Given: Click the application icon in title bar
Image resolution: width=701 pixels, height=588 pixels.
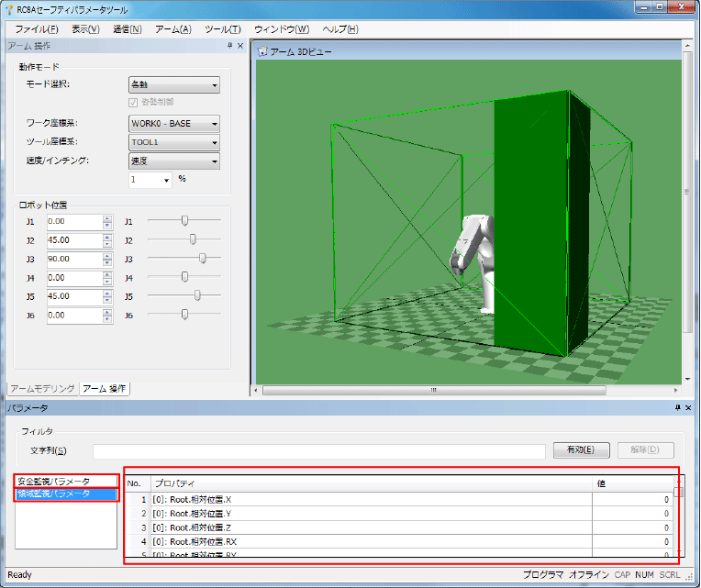Looking at the screenshot, I should (9, 9).
